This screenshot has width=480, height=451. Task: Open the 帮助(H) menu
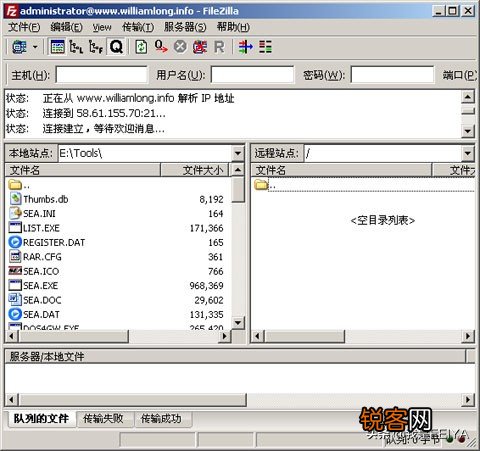point(233,27)
